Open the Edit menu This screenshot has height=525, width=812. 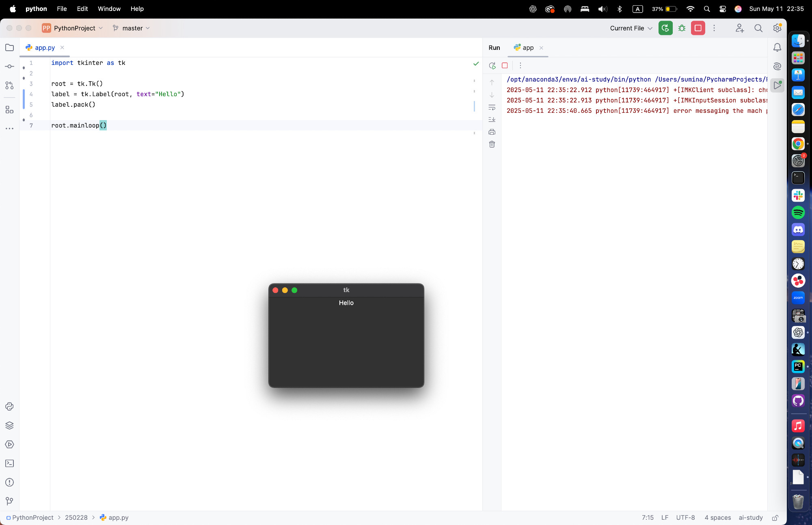tap(82, 9)
